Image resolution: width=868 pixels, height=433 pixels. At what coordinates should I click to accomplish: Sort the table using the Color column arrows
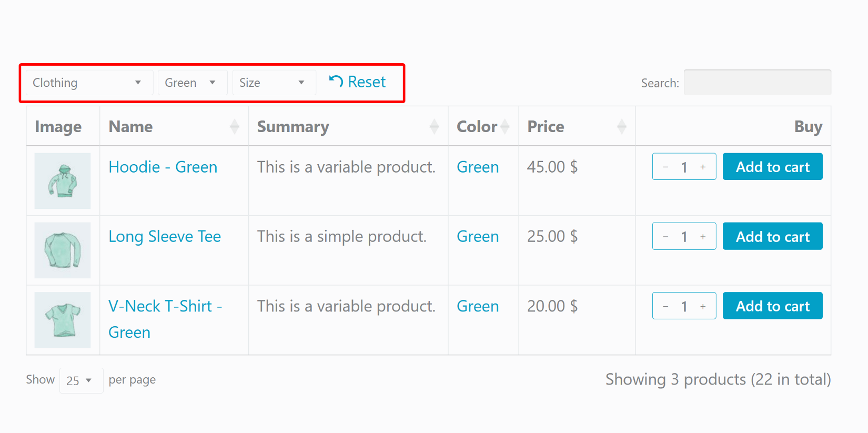[x=506, y=126]
